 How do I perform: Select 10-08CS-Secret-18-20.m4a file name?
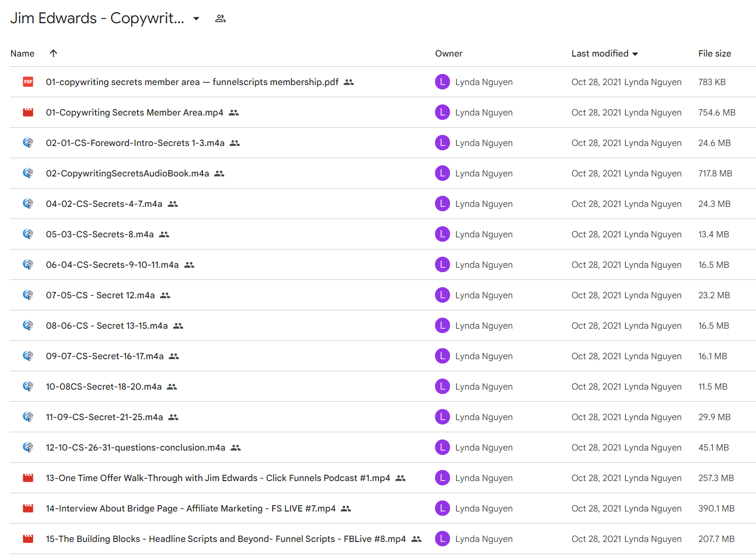click(x=103, y=387)
